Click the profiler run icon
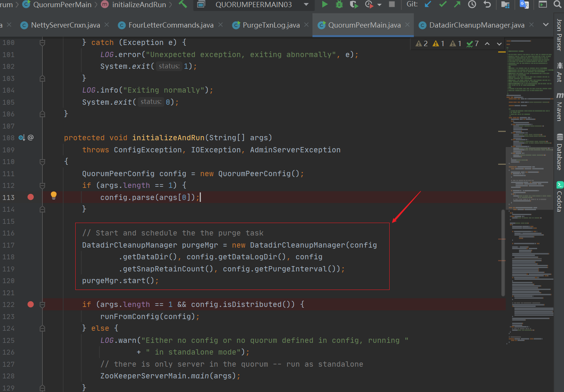Viewport: 564px width, 392px height. [x=369, y=4]
